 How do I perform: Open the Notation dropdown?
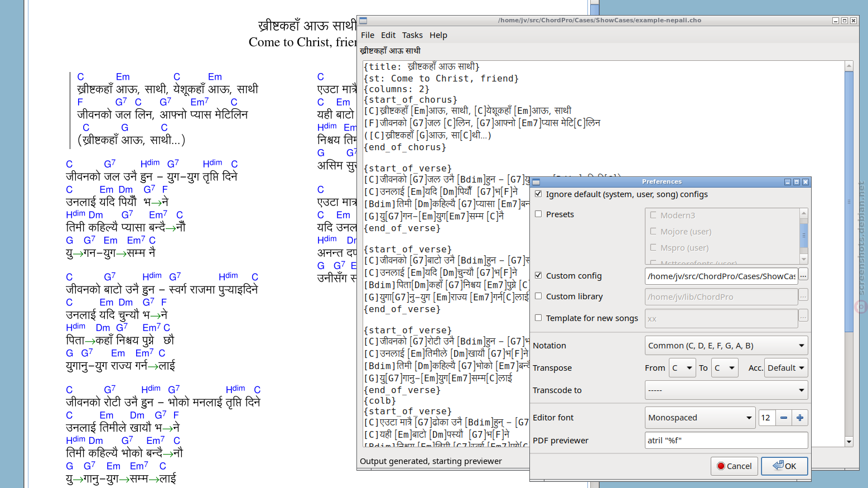coord(726,346)
